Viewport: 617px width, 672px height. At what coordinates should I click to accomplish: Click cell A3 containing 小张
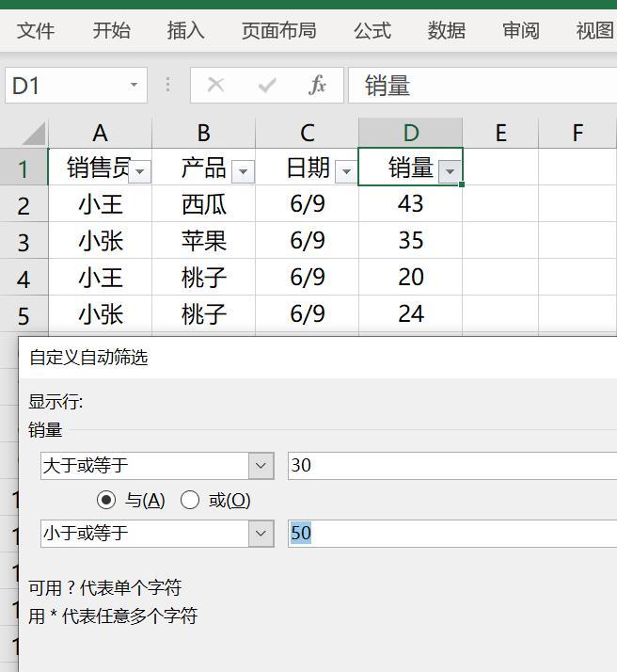click(101, 241)
